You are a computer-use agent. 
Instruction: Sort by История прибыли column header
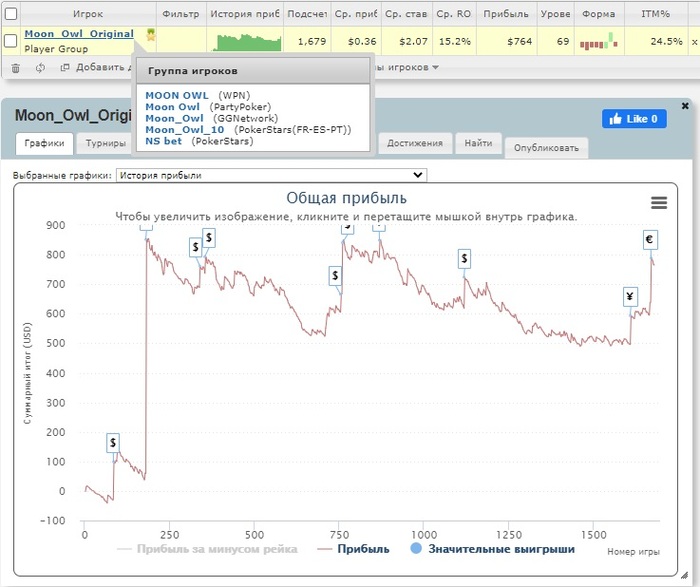point(245,14)
